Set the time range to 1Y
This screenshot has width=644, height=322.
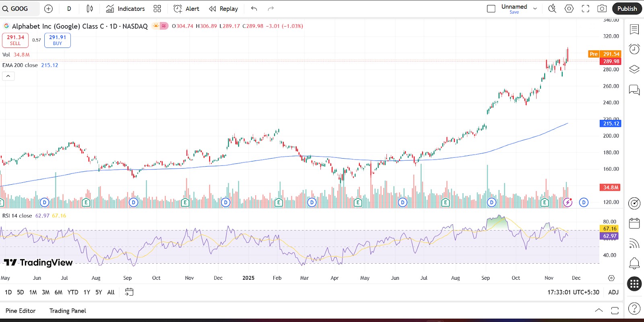[x=87, y=292]
